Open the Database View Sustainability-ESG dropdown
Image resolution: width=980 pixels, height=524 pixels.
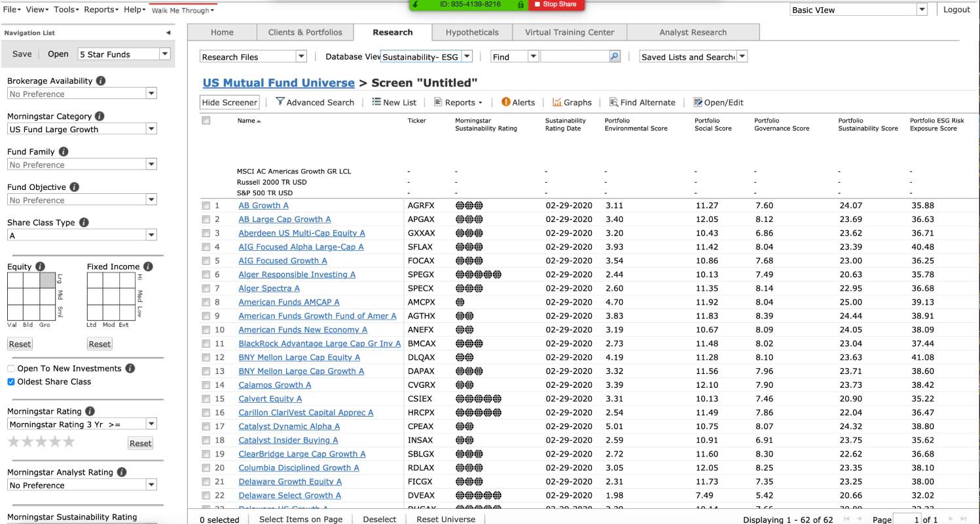[467, 57]
